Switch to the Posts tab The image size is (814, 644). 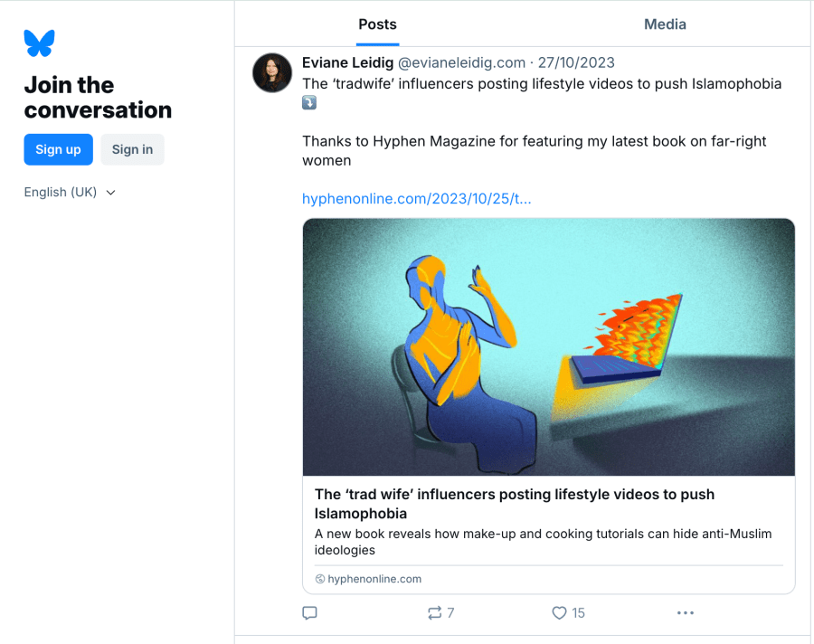pyautogui.click(x=377, y=24)
